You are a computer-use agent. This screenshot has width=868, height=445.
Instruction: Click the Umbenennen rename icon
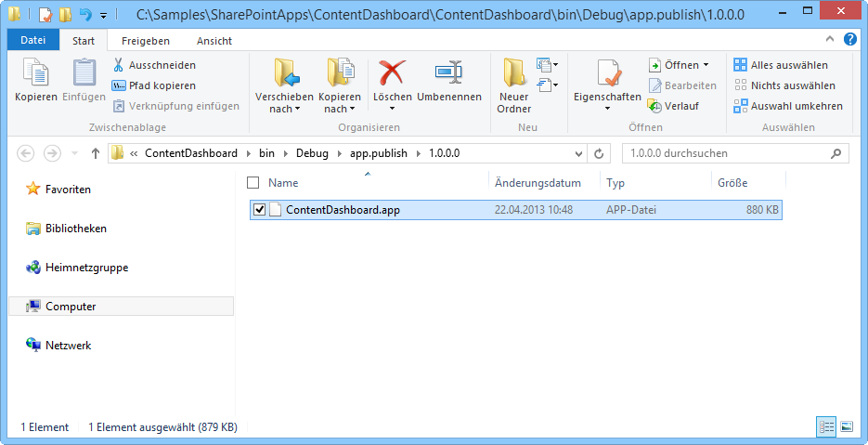click(x=448, y=72)
